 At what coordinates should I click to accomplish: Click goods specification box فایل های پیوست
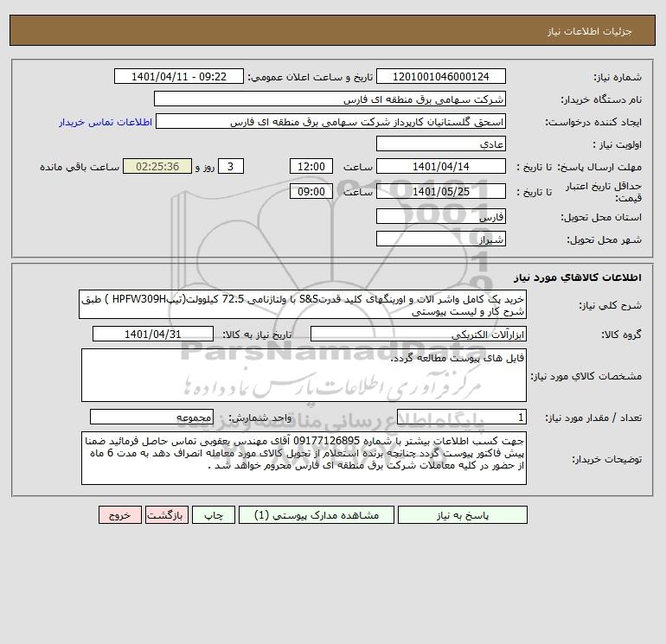point(304,375)
